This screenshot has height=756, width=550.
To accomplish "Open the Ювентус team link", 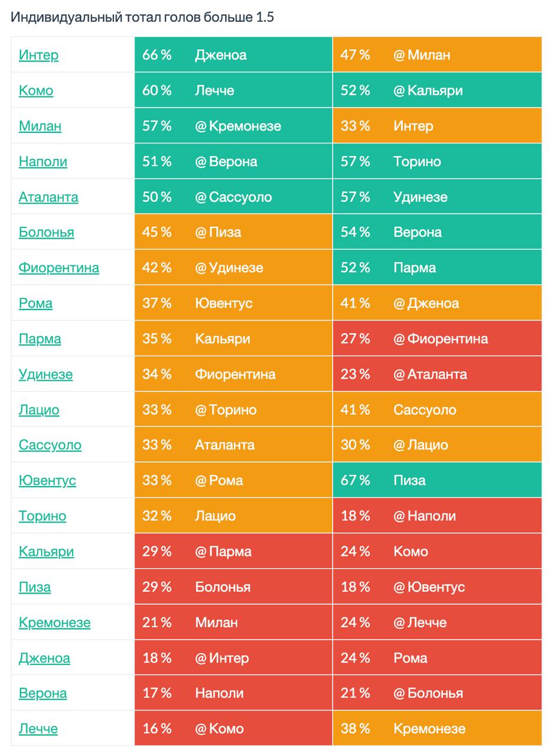I will coord(47,480).
